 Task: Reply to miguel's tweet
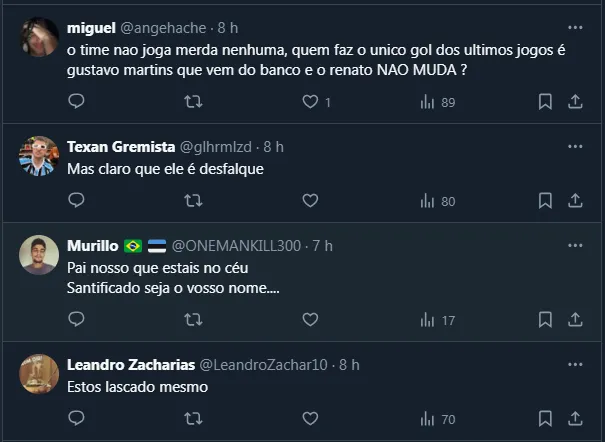tap(77, 101)
